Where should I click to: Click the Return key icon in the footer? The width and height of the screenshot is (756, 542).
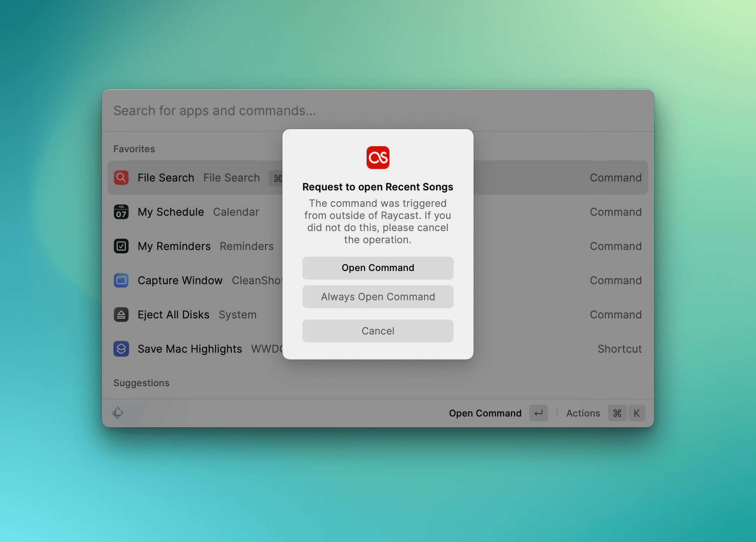click(538, 413)
